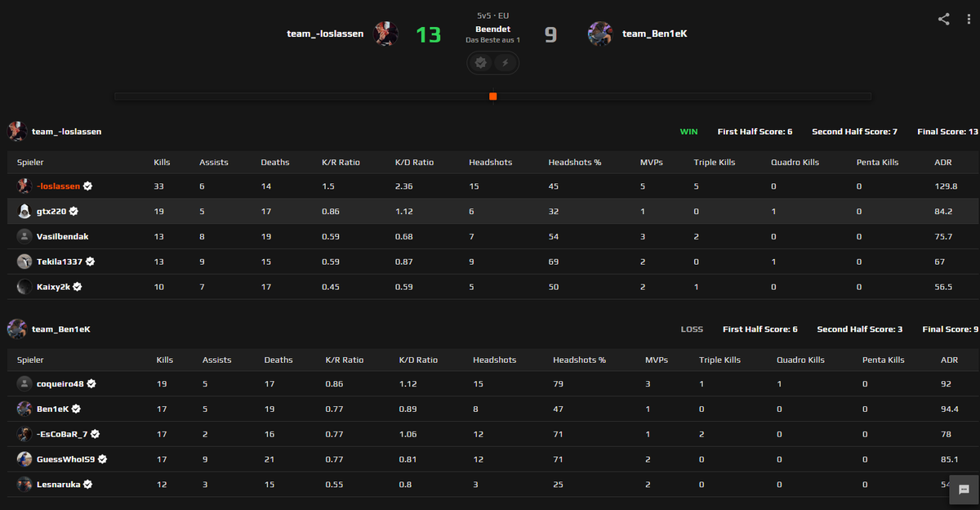Image resolution: width=980 pixels, height=510 pixels.
Task: Click verified badge next to gtx220
Action: point(73,211)
